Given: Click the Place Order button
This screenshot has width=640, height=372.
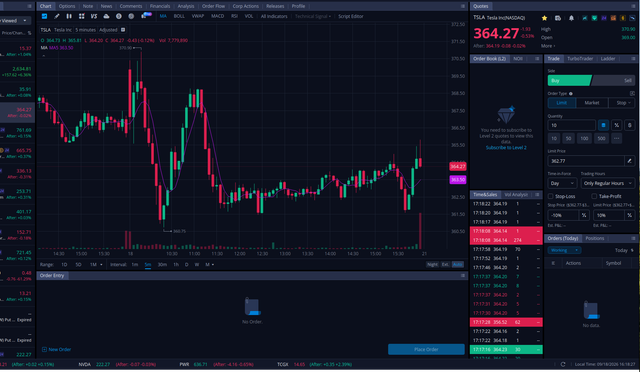Looking at the screenshot, I should pyautogui.click(x=426, y=350).
